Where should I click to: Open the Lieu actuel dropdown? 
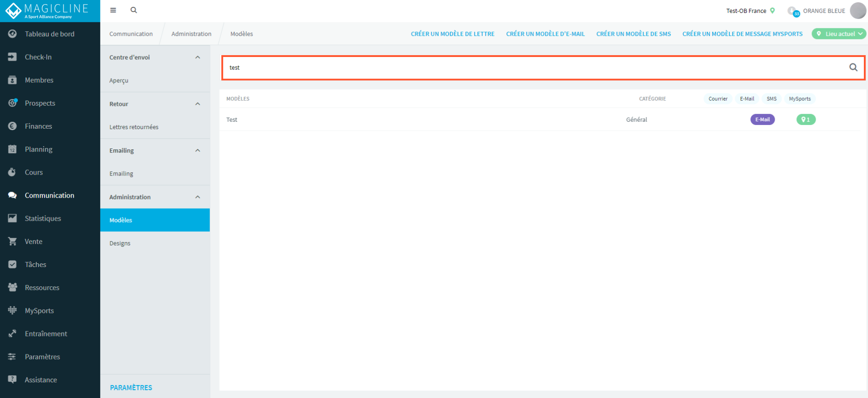pyautogui.click(x=839, y=34)
